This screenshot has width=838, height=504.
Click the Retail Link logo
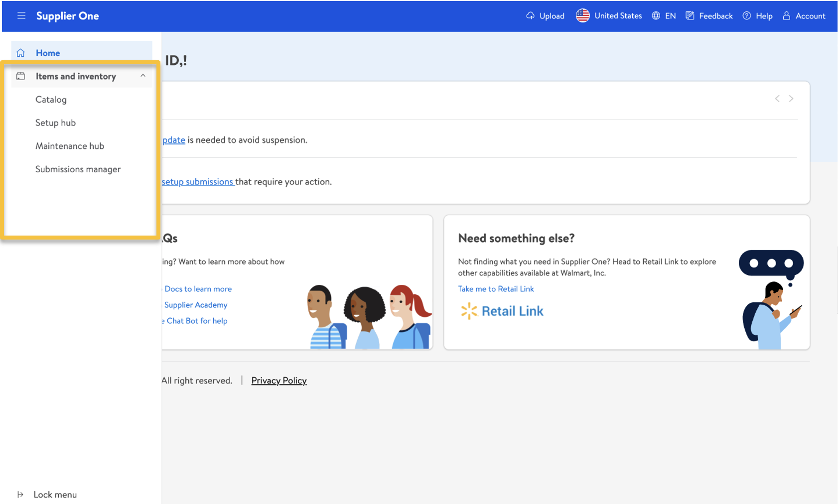502,311
